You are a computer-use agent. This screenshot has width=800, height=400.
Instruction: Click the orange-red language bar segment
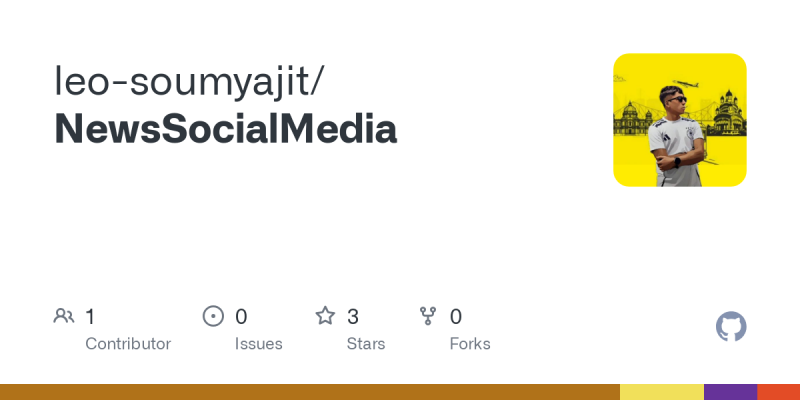click(779, 392)
